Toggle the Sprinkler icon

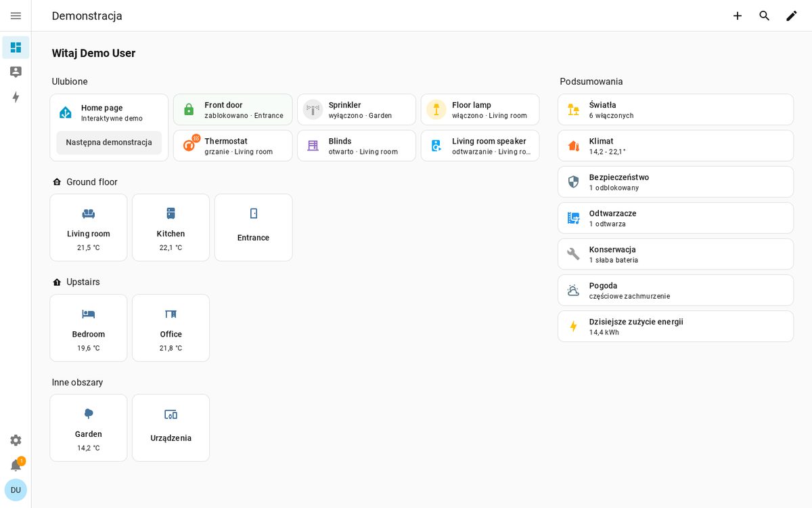pyautogui.click(x=313, y=110)
